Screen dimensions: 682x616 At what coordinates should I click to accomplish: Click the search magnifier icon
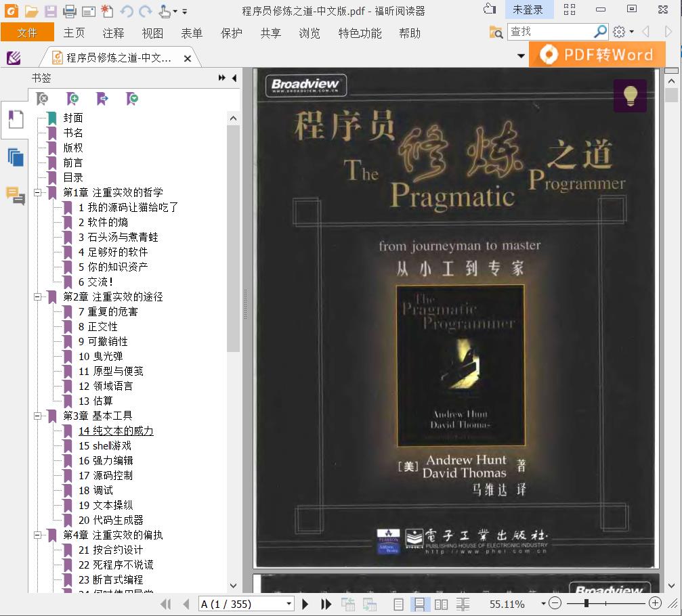click(600, 32)
